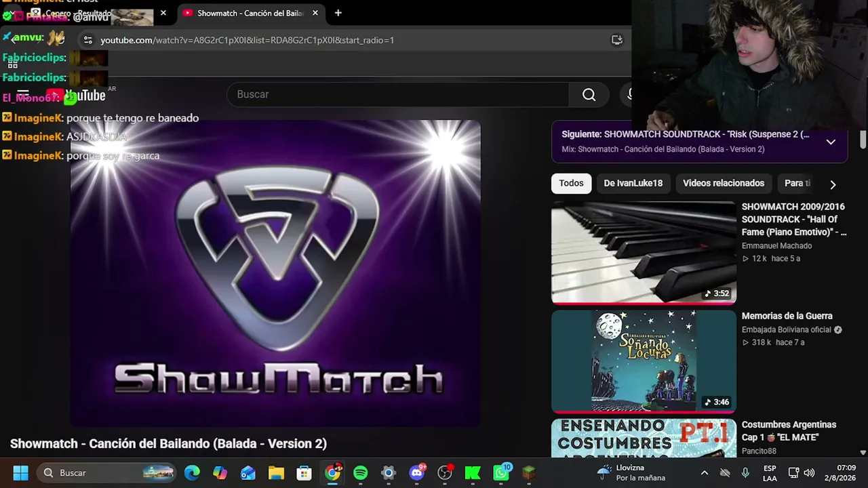
Task: Open OBS Studio from the taskbar
Action: 445,473
